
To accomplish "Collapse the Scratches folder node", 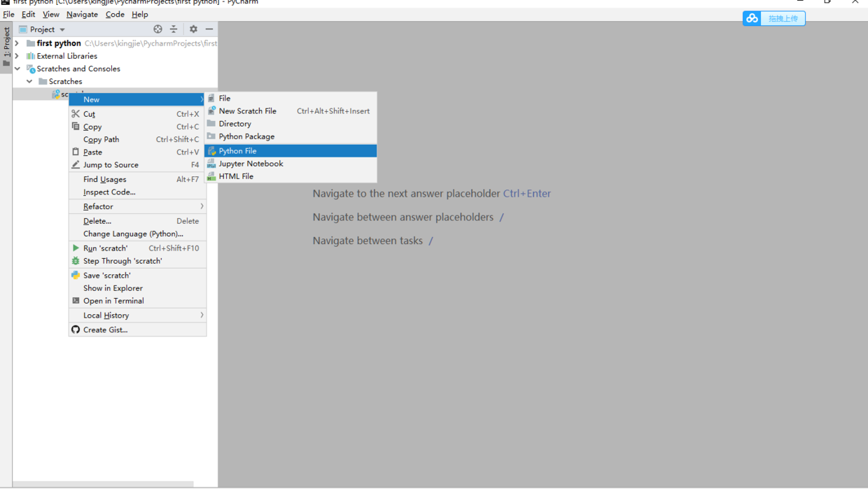I will (x=29, y=81).
